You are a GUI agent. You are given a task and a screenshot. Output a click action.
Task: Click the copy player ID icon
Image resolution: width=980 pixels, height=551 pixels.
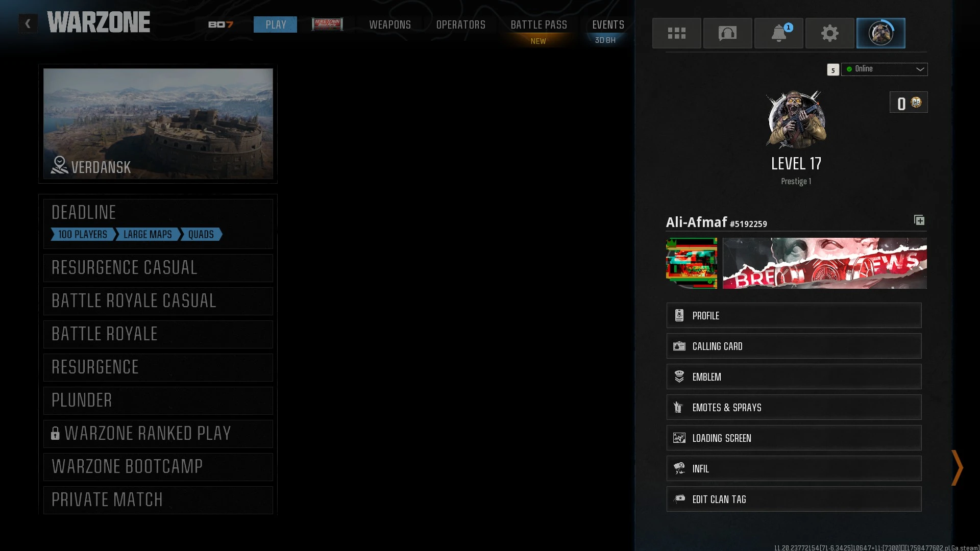pos(919,220)
